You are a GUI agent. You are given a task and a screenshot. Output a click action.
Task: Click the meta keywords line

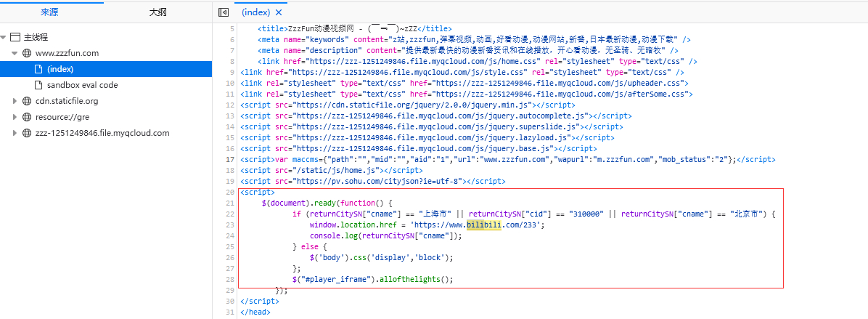(474, 39)
